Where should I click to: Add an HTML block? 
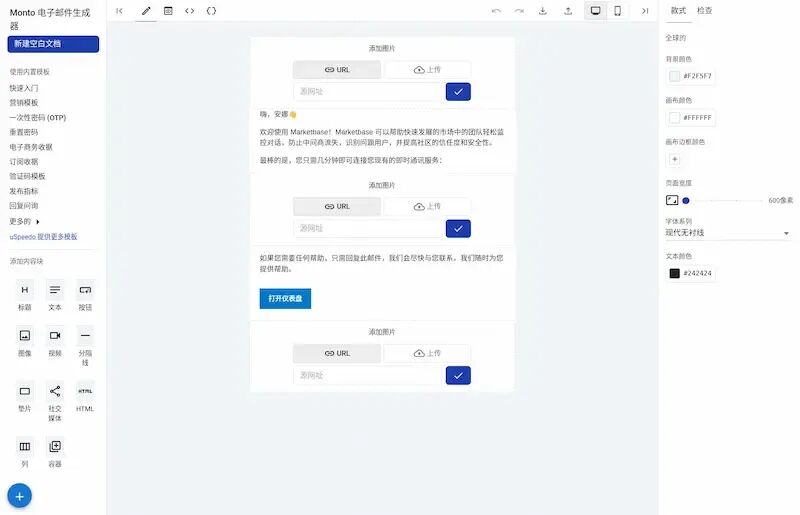pyautogui.click(x=85, y=397)
